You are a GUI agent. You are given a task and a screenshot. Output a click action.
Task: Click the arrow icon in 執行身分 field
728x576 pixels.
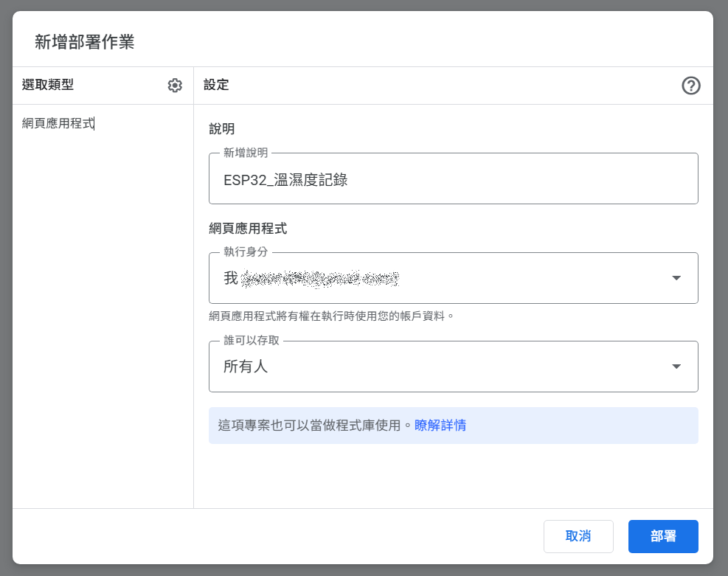[676, 278]
